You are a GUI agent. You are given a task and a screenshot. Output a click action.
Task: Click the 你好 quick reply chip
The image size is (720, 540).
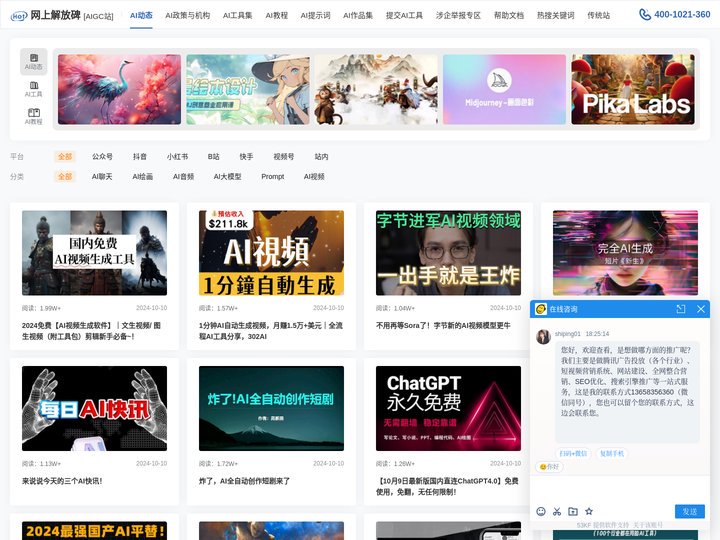tap(549, 467)
